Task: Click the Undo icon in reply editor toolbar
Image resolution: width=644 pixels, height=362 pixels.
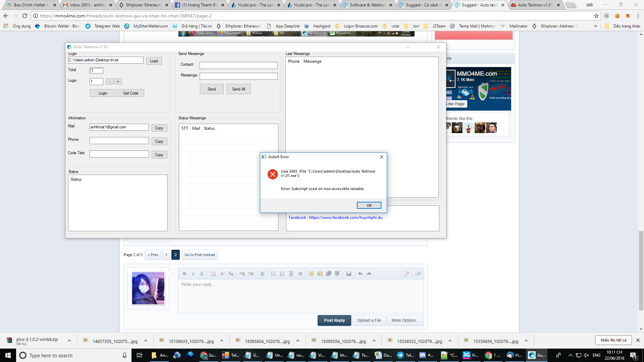Action: [361, 274]
